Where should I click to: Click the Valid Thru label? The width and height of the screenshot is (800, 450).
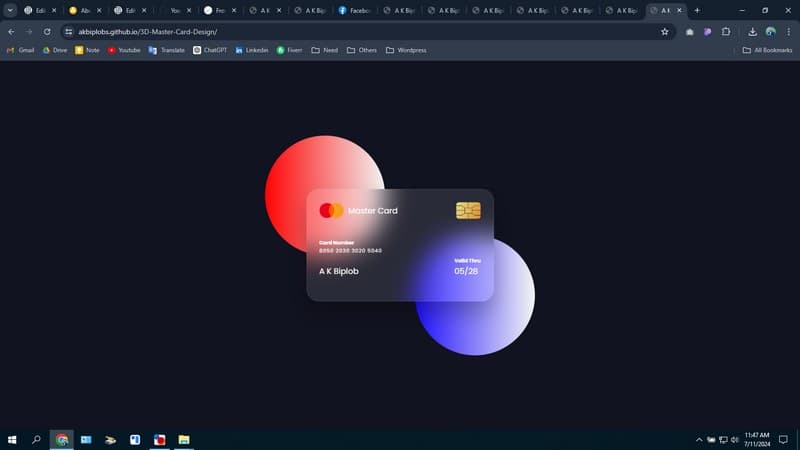click(x=467, y=260)
